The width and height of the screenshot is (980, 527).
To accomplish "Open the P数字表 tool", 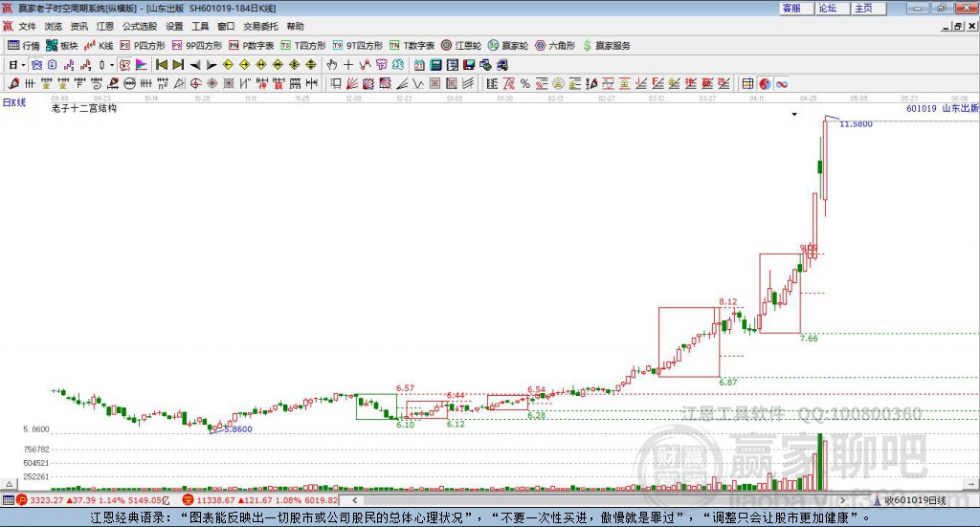I will 252,46.
